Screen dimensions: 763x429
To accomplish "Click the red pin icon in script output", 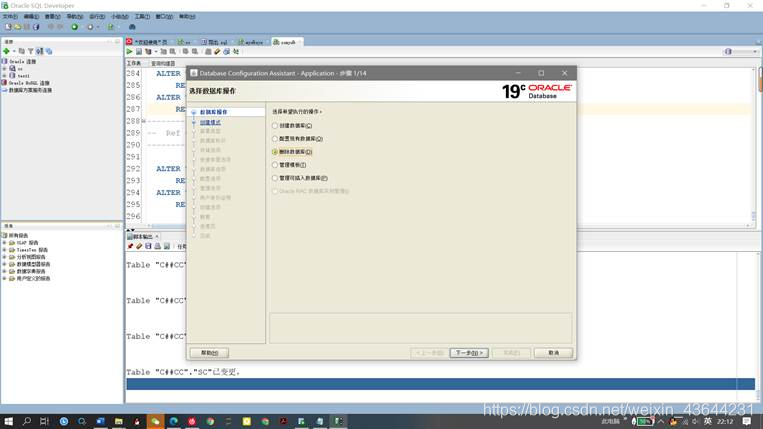I will point(130,247).
